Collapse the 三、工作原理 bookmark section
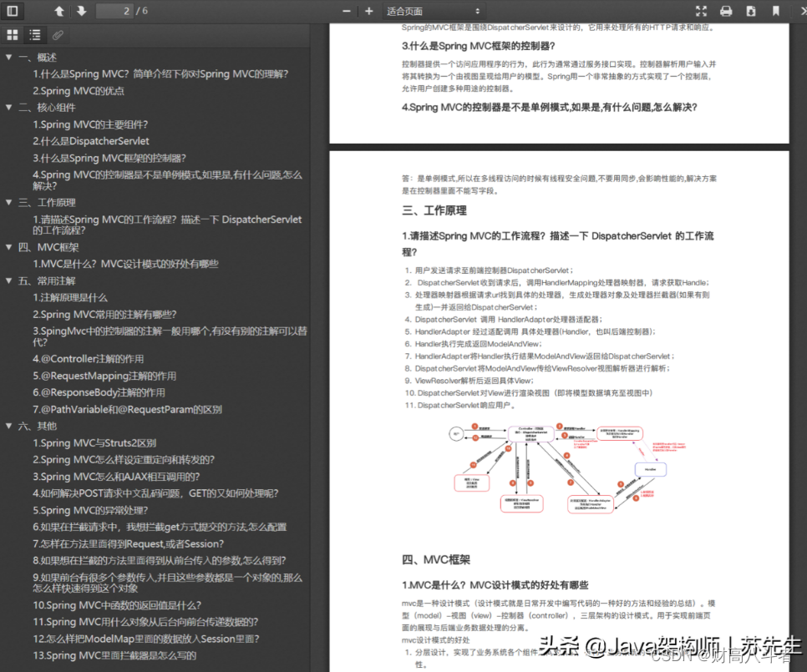807x672 pixels. (7, 201)
